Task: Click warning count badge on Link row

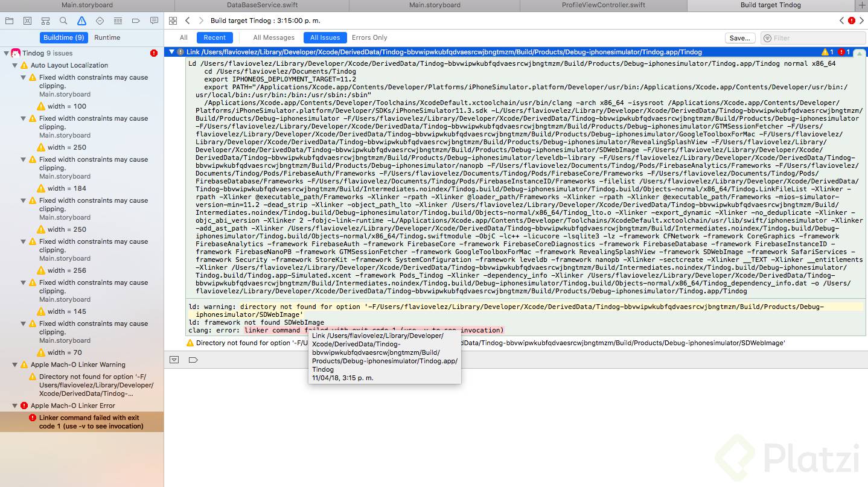Action: [828, 53]
